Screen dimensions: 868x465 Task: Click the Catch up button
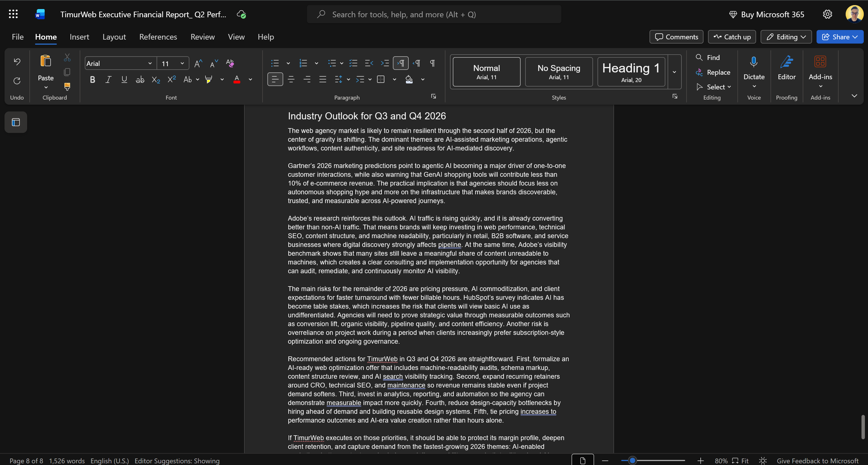(x=732, y=37)
